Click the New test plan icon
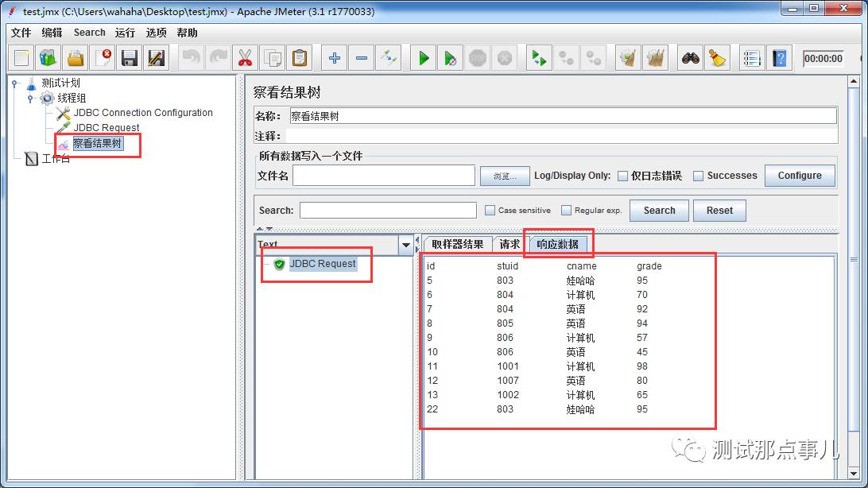Image resolution: width=868 pixels, height=488 pixels. tap(21, 58)
